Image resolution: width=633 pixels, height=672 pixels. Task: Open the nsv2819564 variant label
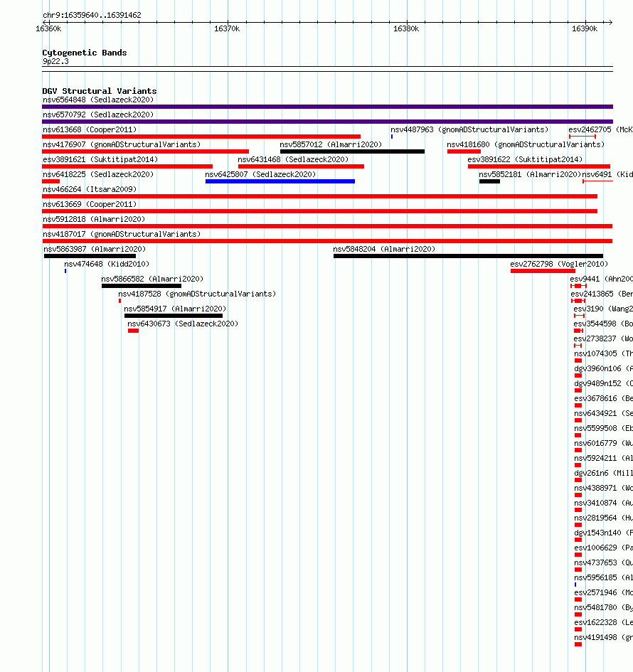pos(603,518)
